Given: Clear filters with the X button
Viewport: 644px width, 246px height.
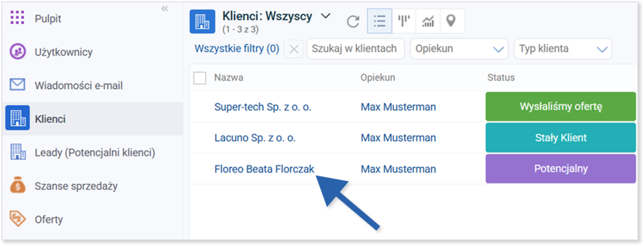Looking at the screenshot, I should [294, 49].
